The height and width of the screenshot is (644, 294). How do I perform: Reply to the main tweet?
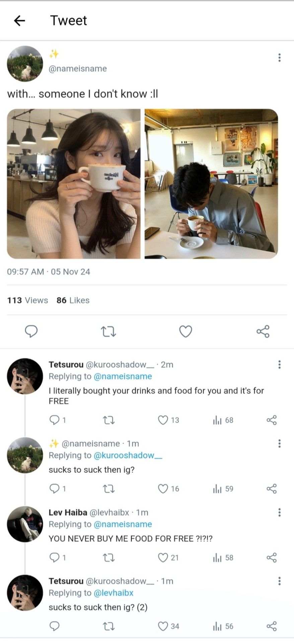[31, 331]
